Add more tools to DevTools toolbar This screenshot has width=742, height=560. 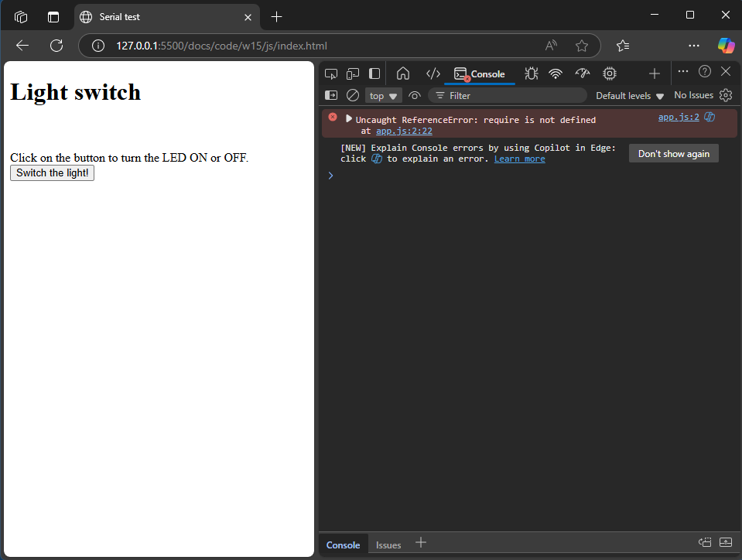click(655, 73)
